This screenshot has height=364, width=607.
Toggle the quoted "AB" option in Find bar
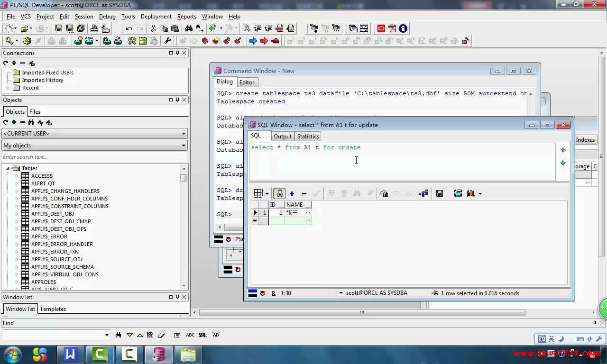click(216, 335)
